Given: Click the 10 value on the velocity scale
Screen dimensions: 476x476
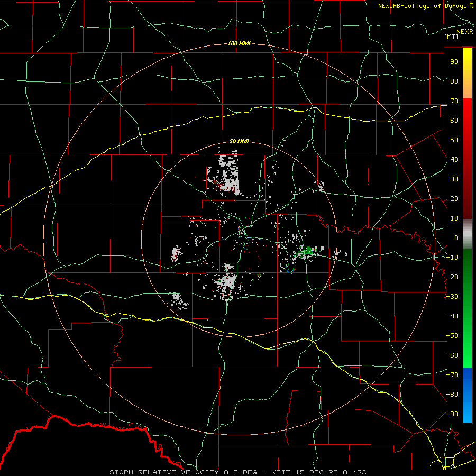Looking at the screenshot, I should (x=454, y=218).
